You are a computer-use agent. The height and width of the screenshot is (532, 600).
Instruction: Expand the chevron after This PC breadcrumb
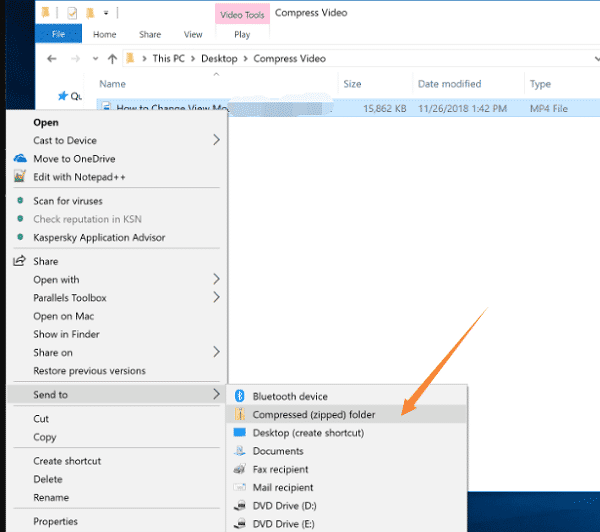pyautogui.click(x=193, y=59)
